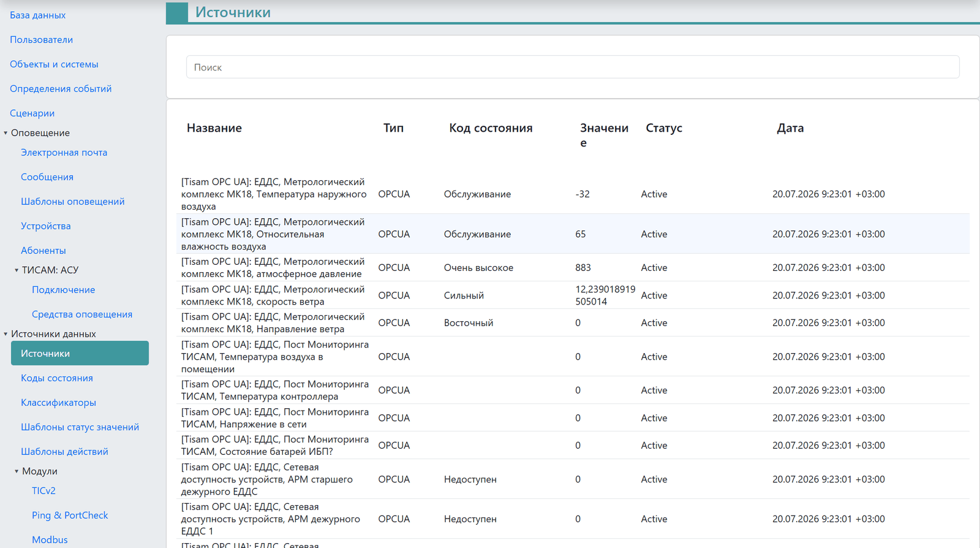Open the Устройства page
980x548 pixels.
(x=45, y=226)
